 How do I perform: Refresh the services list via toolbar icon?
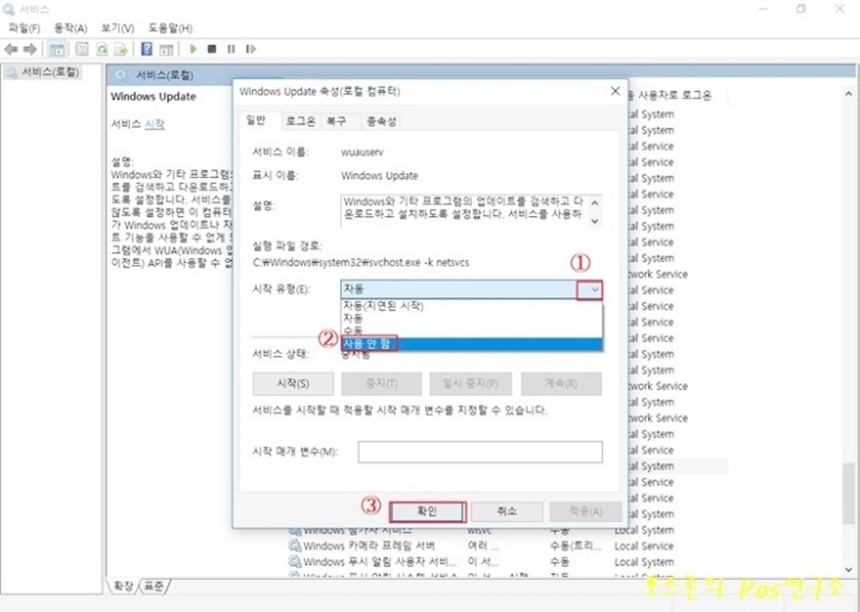point(102,49)
